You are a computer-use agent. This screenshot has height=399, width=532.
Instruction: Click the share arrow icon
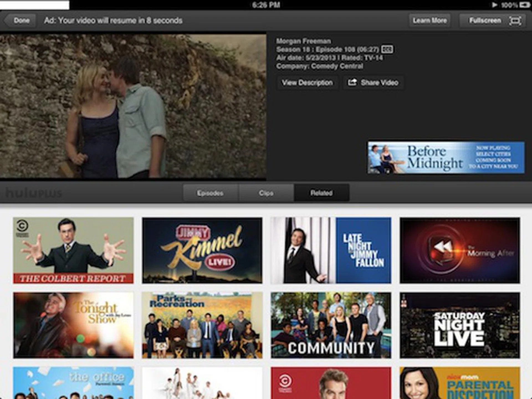tap(352, 82)
